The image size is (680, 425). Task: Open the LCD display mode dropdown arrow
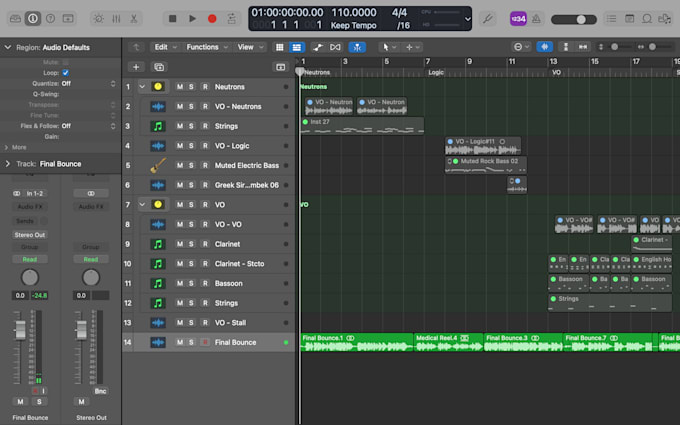468,19
